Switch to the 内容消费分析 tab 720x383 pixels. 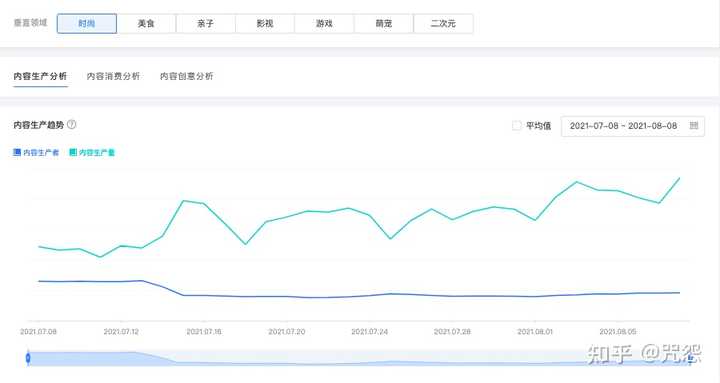(113, 76)
